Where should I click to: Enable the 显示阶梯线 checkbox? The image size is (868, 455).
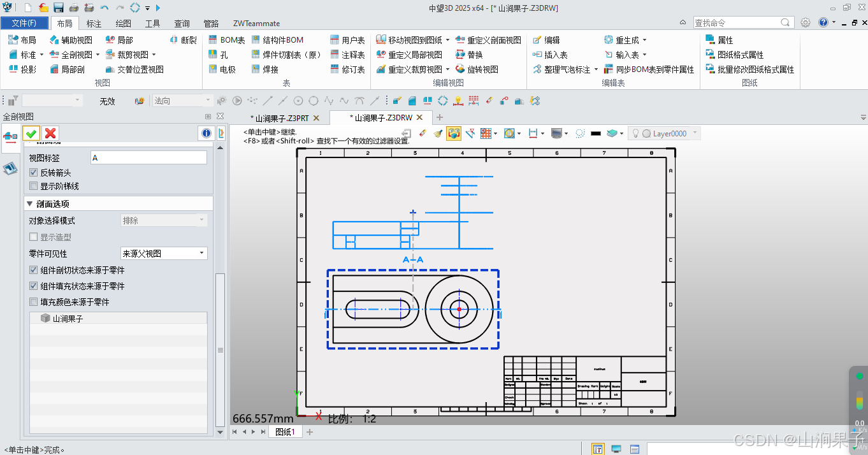(34, 186)
